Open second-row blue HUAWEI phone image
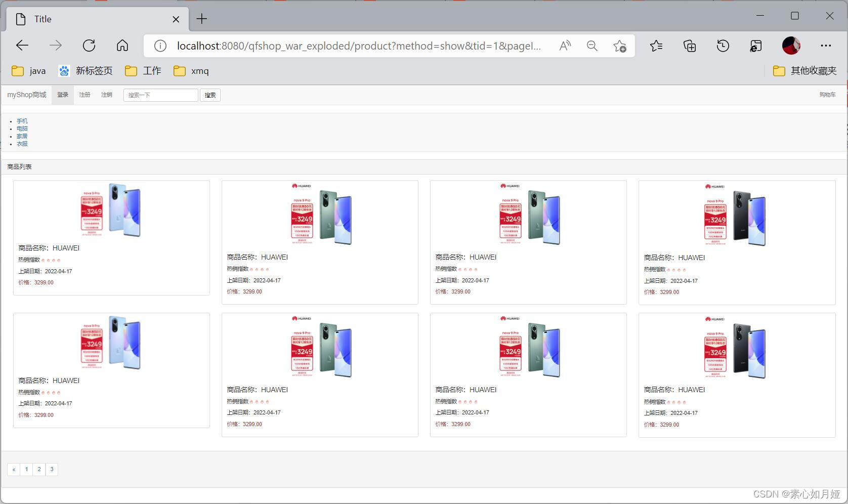 click(111, 343)
